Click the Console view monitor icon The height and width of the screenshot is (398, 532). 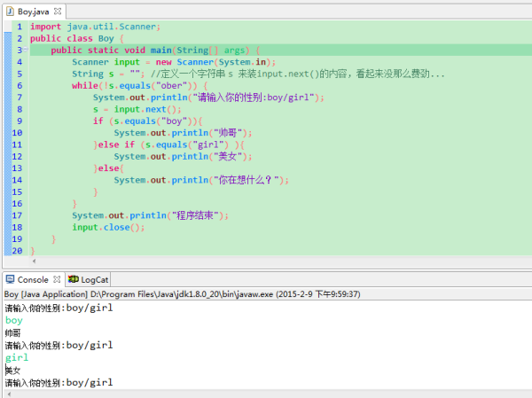11,278
